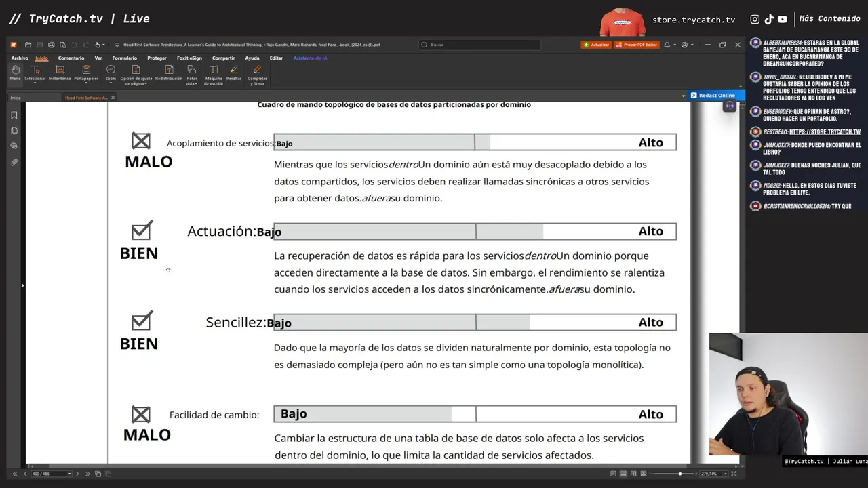Go to the first page button
Image resolution: width=868 pixels, height=488 pixels.
pos(15,474)
